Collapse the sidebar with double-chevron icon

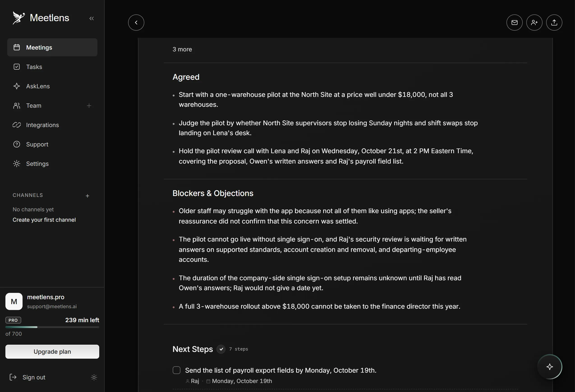pyautogui.click(x=92, y=18)
